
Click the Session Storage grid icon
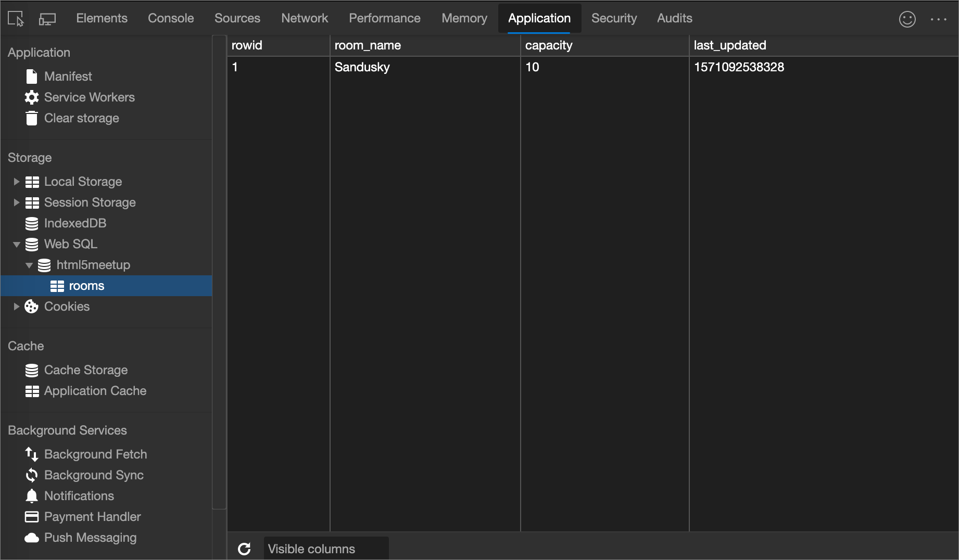coord(32,202)
